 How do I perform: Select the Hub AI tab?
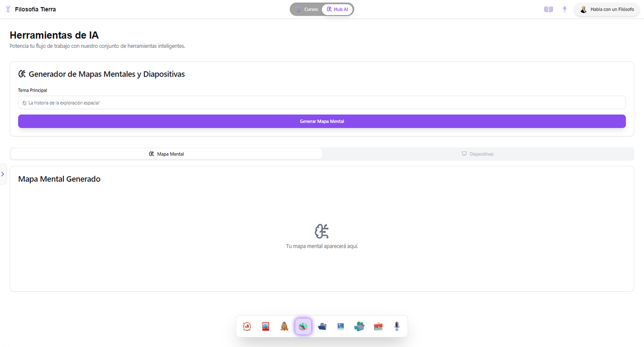(x=337, y=9)
